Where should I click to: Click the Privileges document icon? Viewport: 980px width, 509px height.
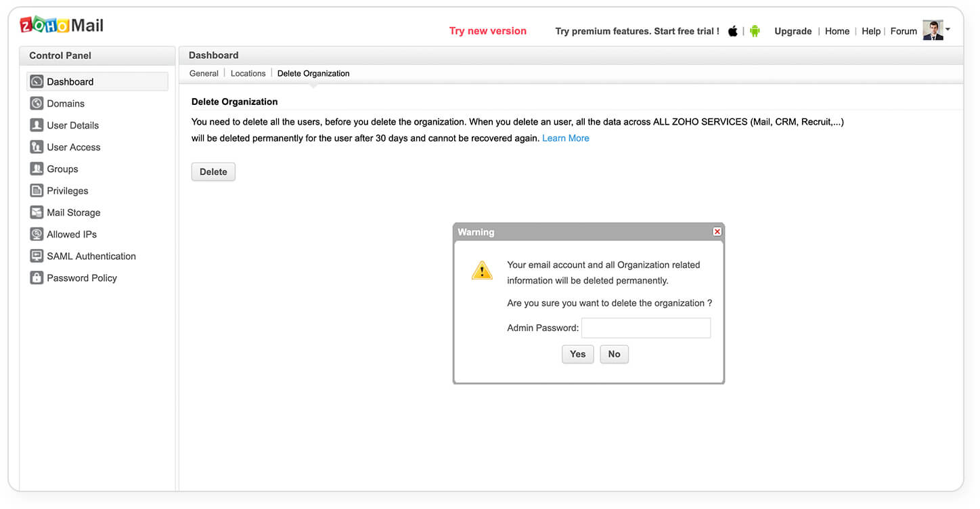point(37,191)
